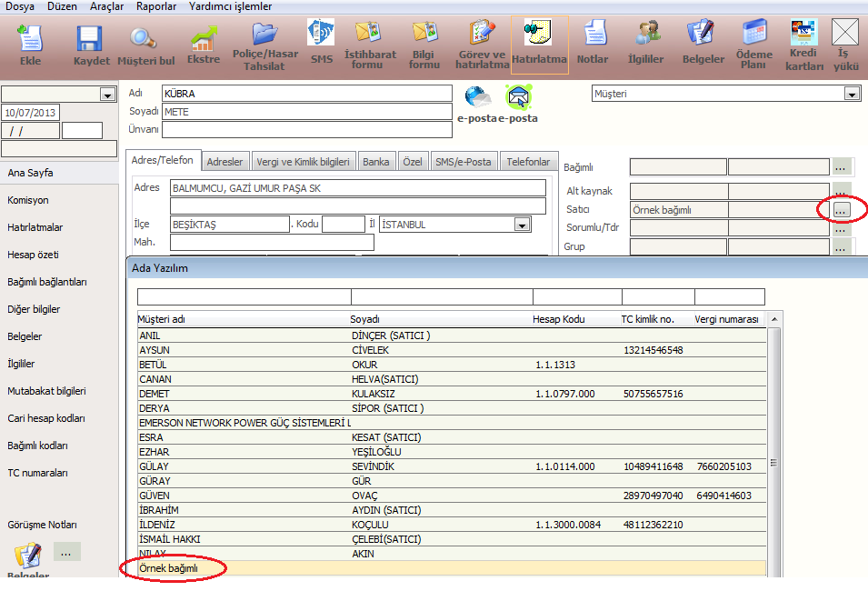Screen dimensions: 868x591
Task: Select Hesap özeti in left sidebar
Action: 35,255
